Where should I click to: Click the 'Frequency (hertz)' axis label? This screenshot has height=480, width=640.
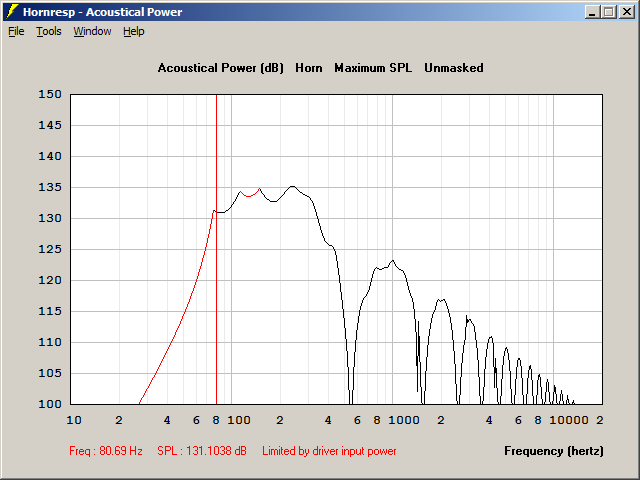tap(554, 451)
